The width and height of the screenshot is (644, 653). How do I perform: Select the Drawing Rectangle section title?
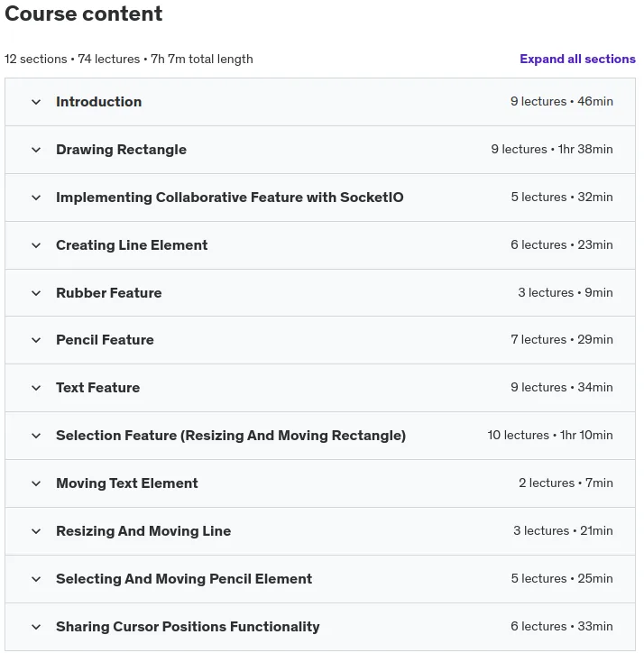[x=121, y=150]
